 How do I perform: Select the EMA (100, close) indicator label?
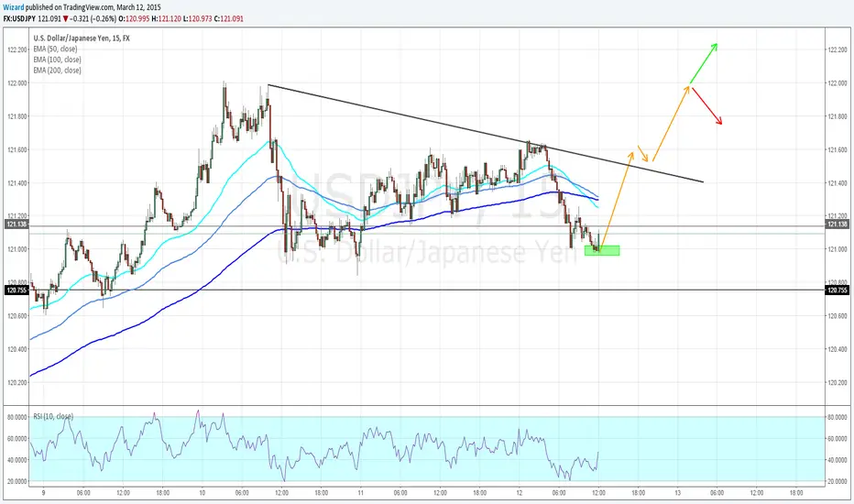coord(57,60)
